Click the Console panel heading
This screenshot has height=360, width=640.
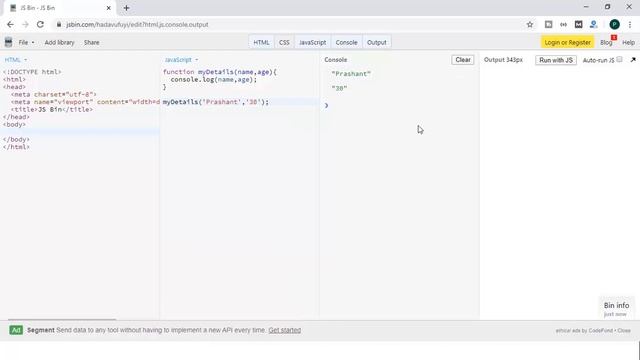tap(336, 60)
